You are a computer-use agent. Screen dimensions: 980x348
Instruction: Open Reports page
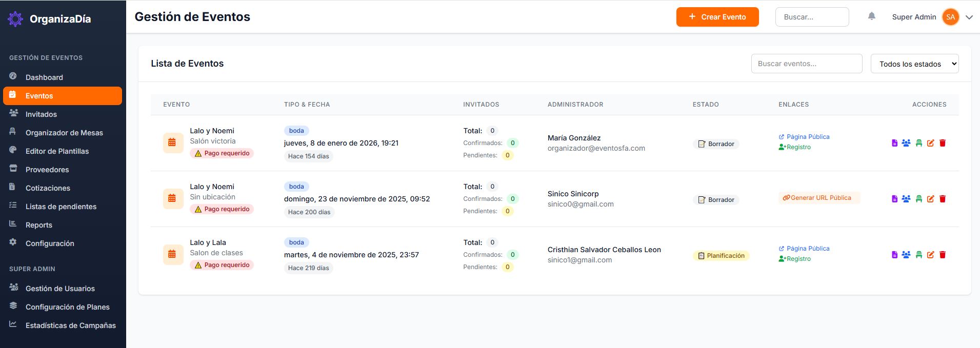tap(63, 225)
